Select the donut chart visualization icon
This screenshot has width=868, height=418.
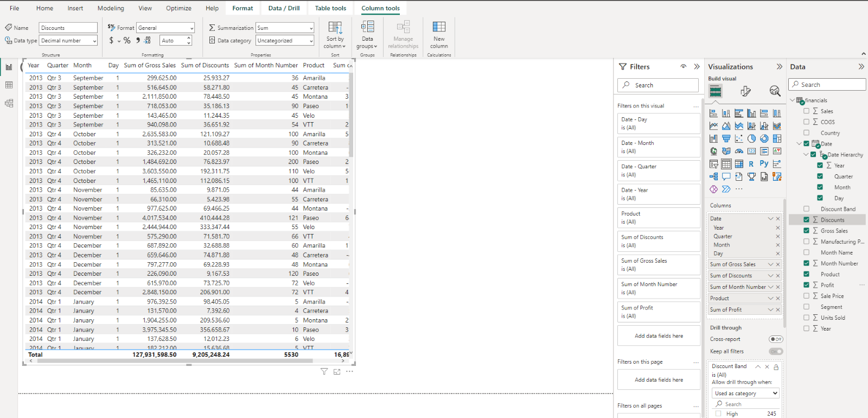(x=764, y=138)
